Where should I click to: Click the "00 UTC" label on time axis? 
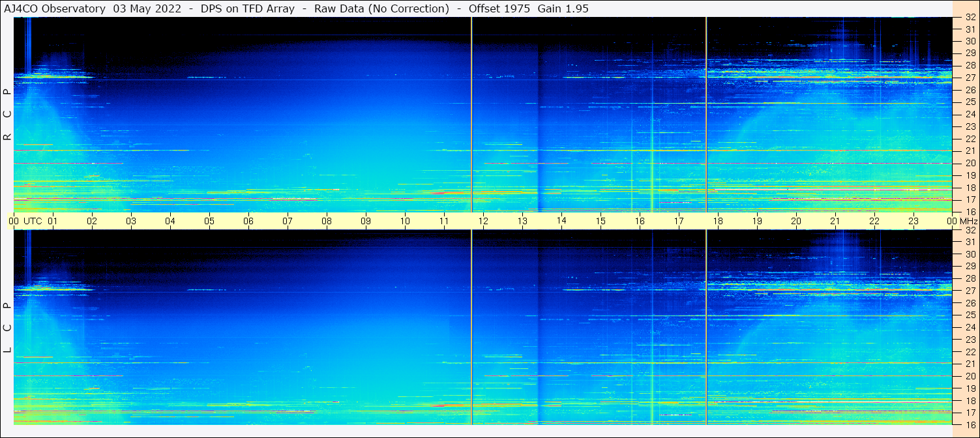click(25, 221)
